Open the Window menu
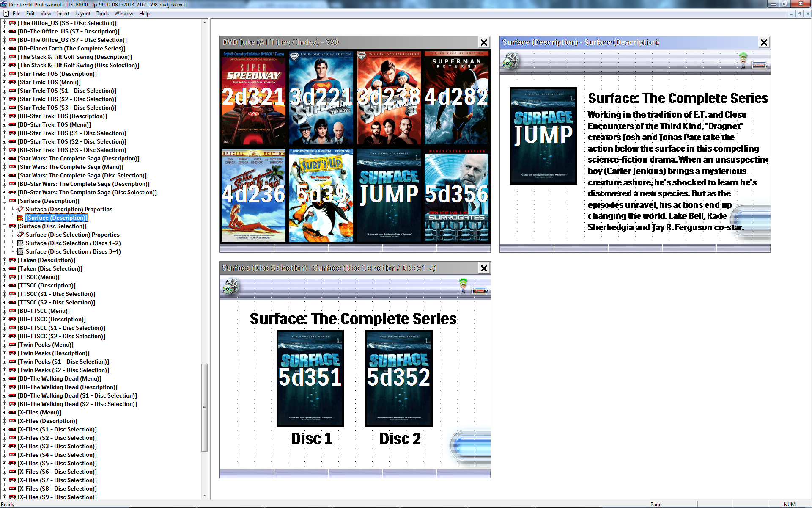 (124, 14)
